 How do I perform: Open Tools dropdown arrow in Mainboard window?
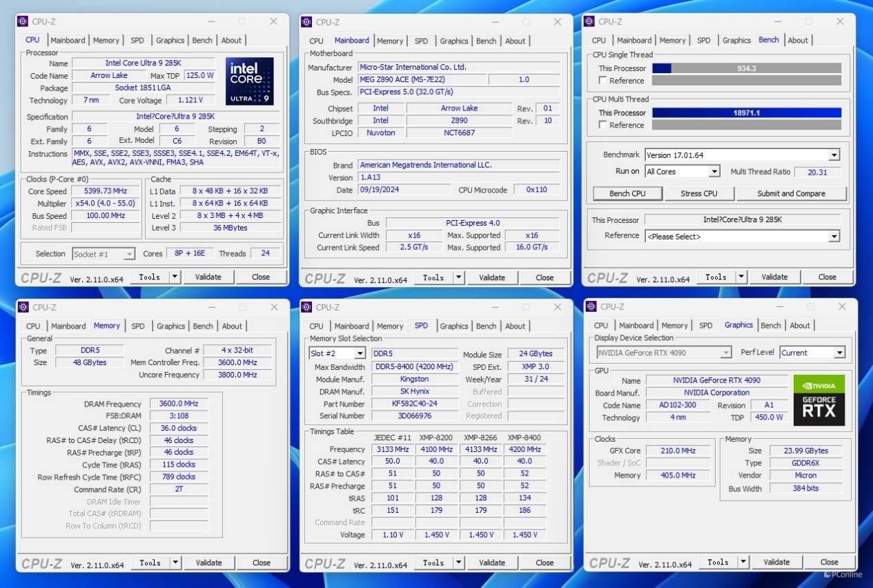click(x=459, y=277)
